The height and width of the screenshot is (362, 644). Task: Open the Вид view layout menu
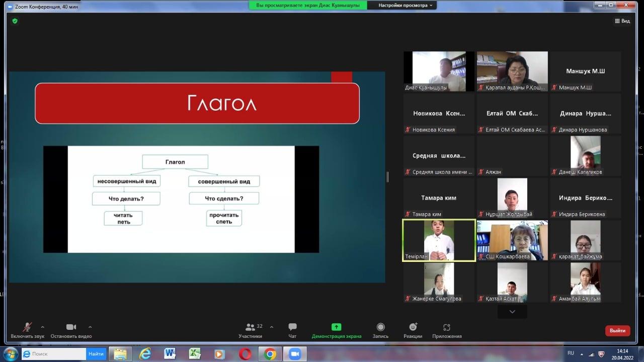tap(622, 21)
